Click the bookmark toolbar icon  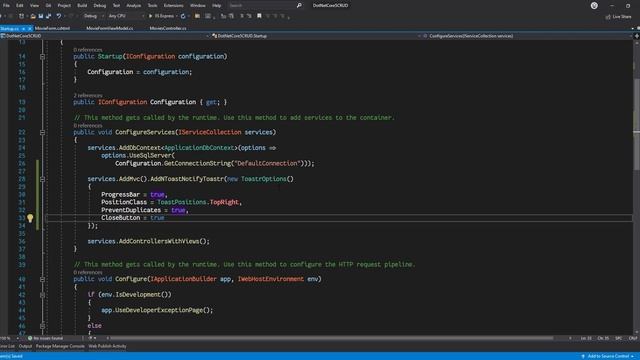[x=259, y=16]
